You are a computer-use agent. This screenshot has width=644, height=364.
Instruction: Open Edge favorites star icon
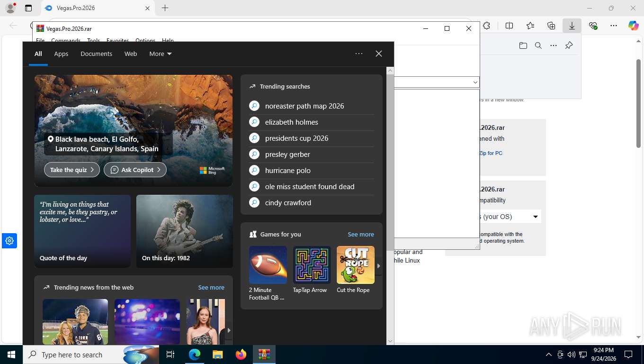[x=530, y=26]
